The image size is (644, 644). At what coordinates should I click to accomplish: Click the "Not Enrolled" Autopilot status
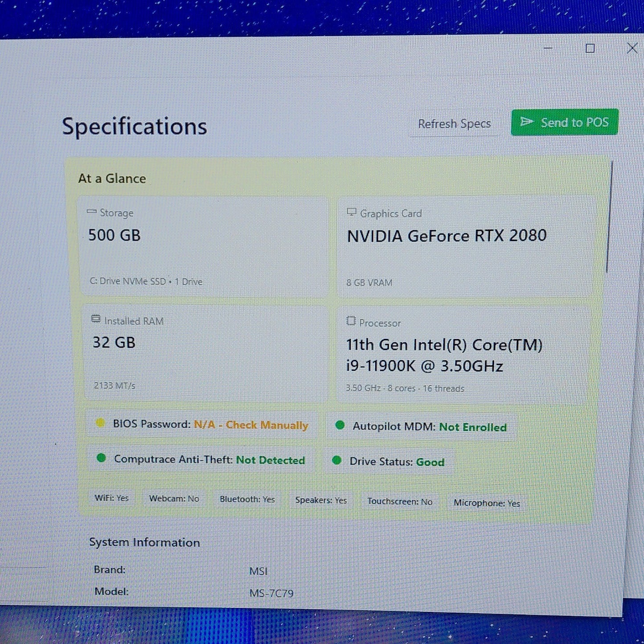pos(473,427)
